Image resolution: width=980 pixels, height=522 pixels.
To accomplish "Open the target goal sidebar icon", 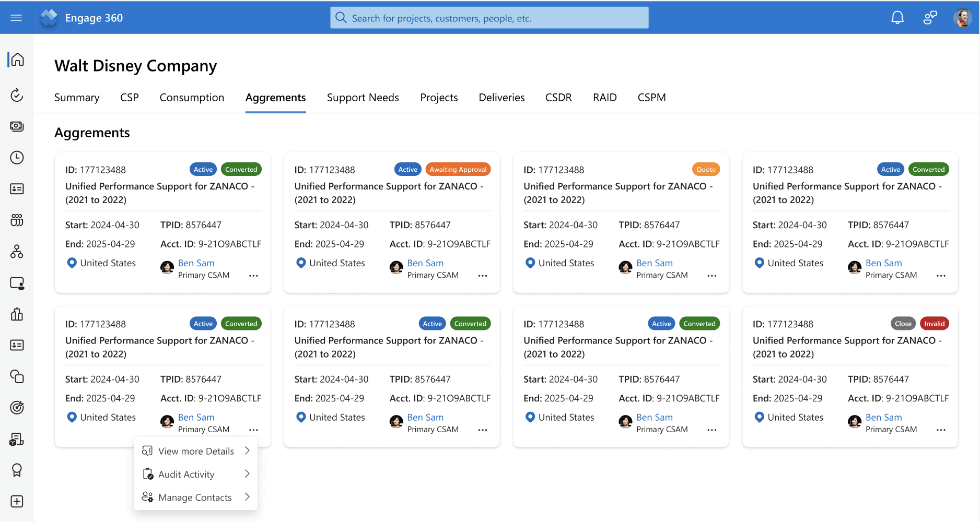I will pyautogui.click(x=17, y=408).
